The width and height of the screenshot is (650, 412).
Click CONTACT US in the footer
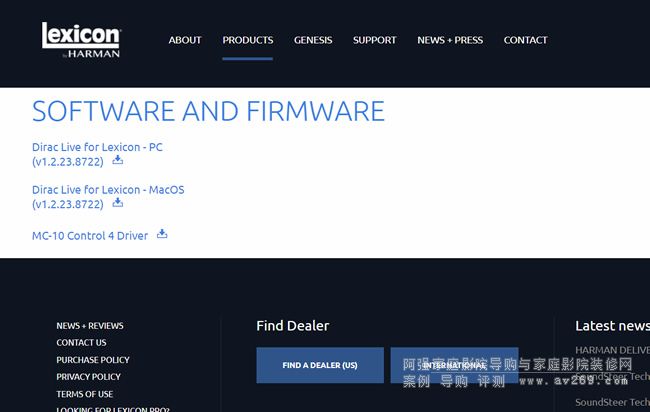coord(81,343)
